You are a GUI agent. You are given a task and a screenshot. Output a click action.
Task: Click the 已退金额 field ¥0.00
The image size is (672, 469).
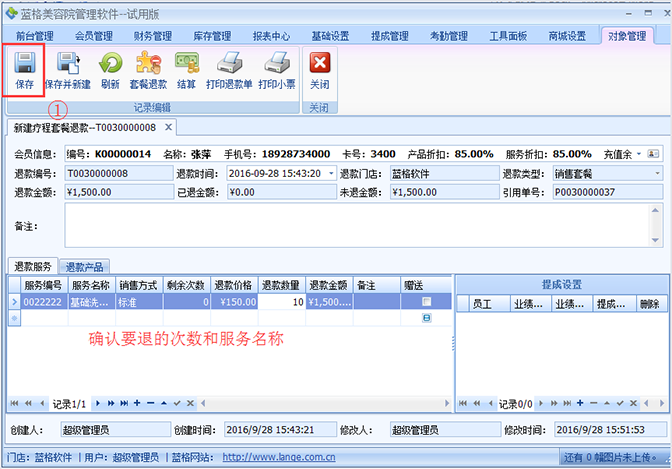pos(282,192)
